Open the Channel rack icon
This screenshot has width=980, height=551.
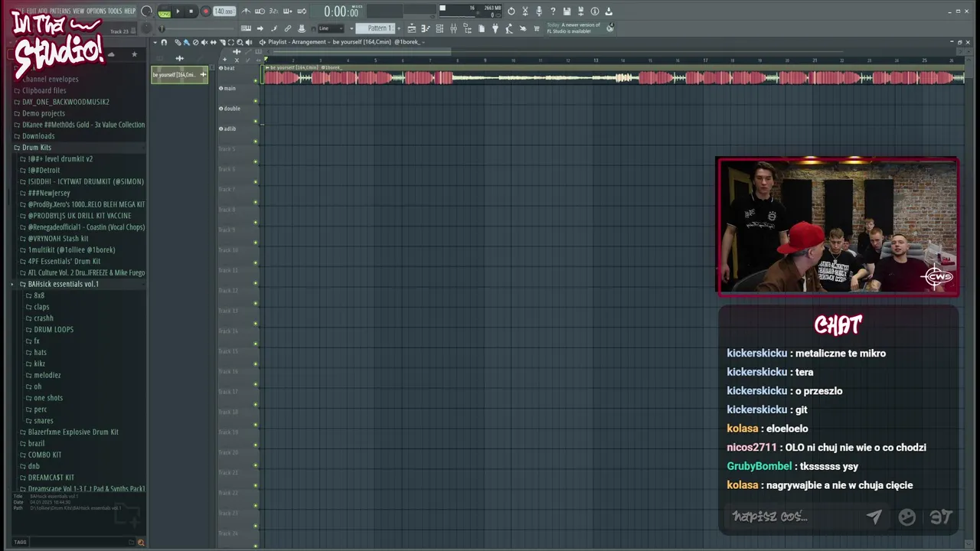(x=439, y=28)
